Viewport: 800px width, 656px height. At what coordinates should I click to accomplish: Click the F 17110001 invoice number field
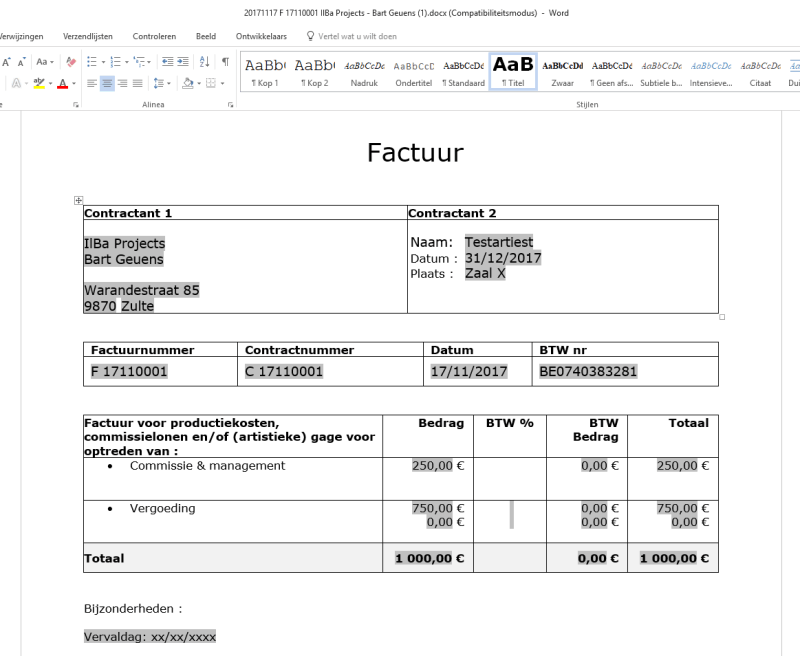(x=129, y=371)
